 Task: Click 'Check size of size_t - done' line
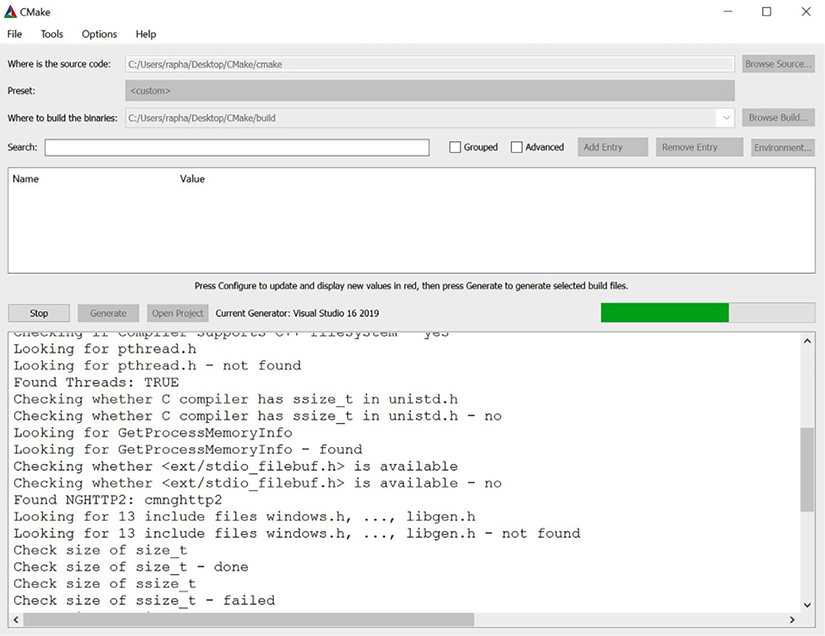(131, 567)
